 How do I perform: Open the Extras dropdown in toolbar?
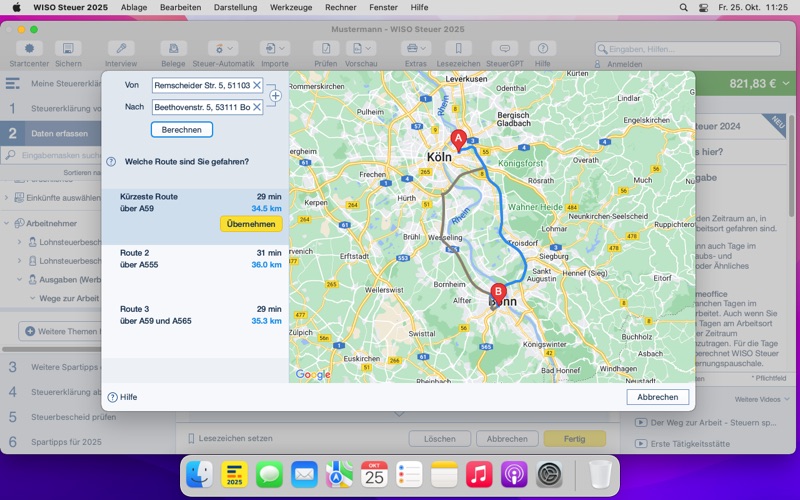(x=415, y=48)
